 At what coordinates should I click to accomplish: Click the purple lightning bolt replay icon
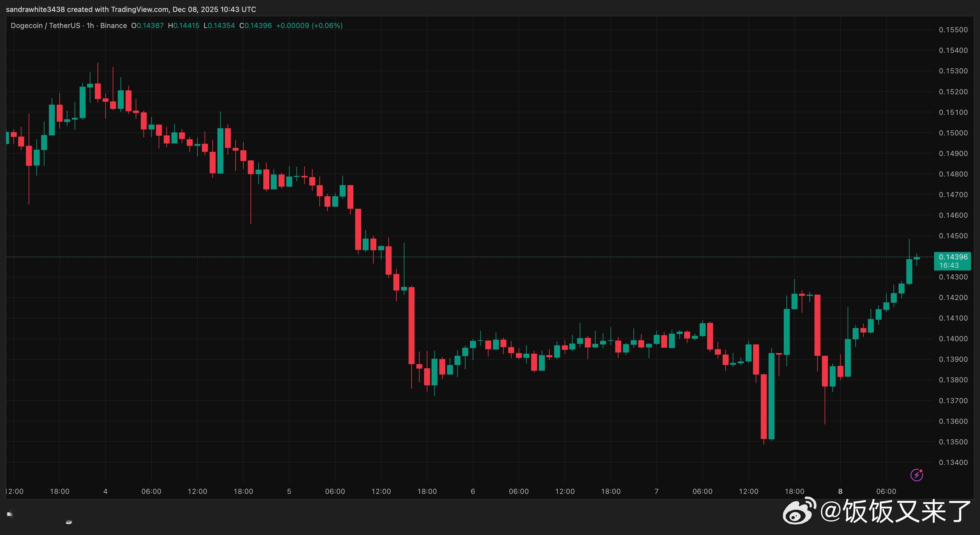pyautogui.click(x=916, y=475)
